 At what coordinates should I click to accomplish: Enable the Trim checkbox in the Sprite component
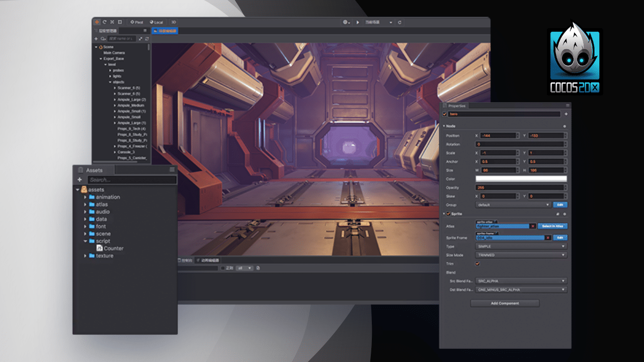477,263
